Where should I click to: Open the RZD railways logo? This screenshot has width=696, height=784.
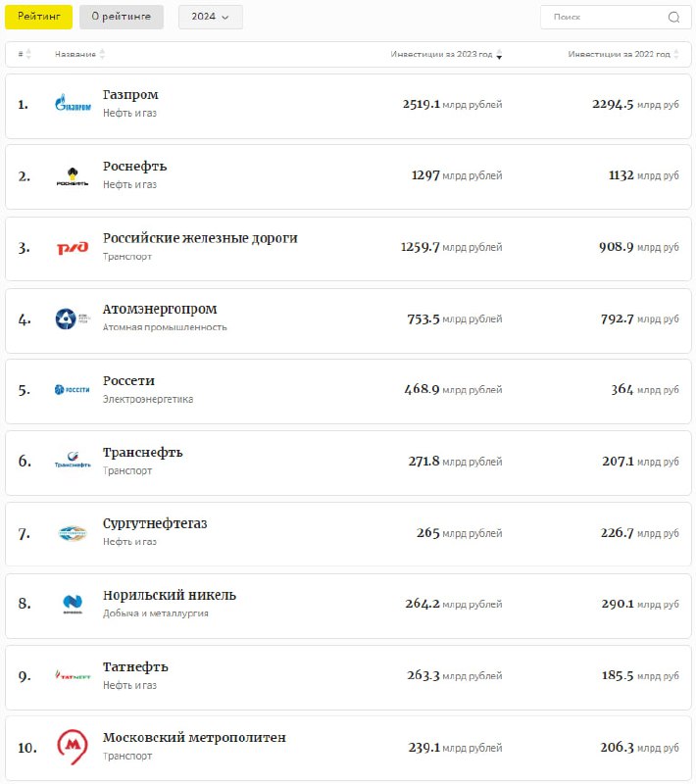pyautogui.click(x=73, y=248)
